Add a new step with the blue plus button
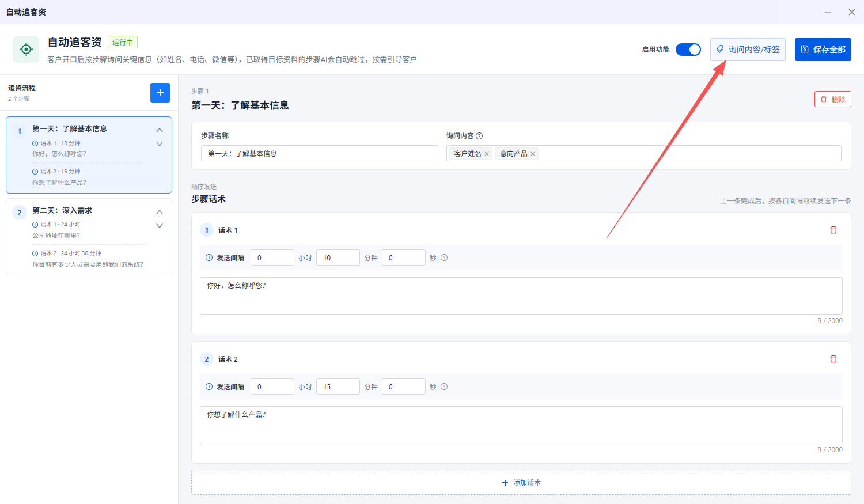This screenshot has width=864, height=504. (160, 93)
